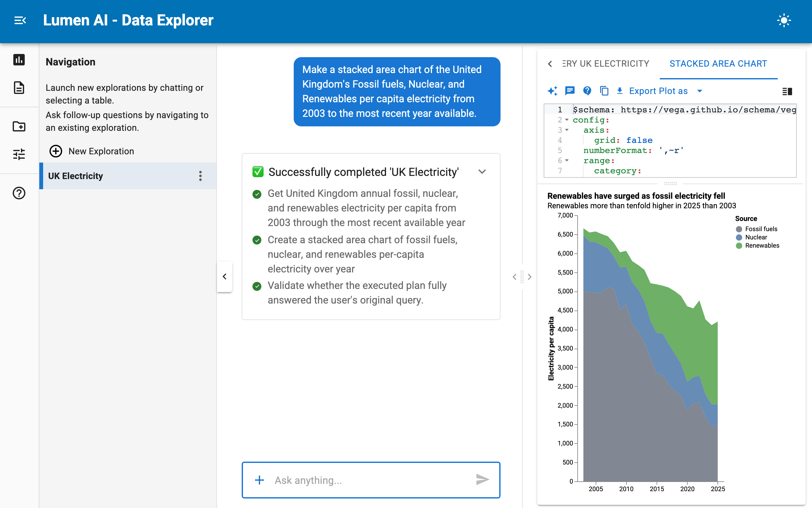Click the chat message icon in the plot toolbar
Image resolution: width=812 pixels, height=508 pixels.
pyautogui.click(x=570, y=91)
